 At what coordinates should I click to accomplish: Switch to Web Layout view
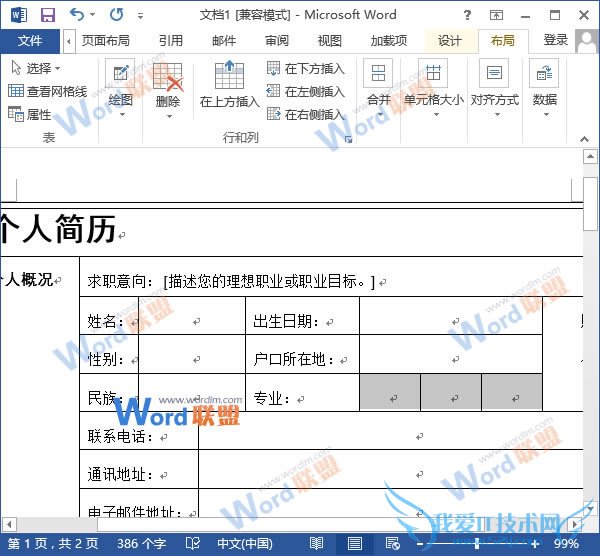393,544
